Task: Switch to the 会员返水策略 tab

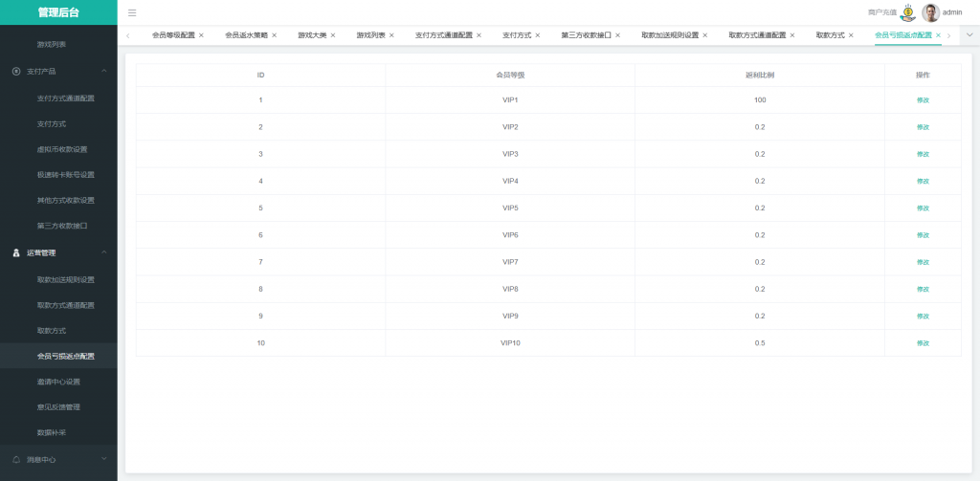Action: tap(246, 35)
